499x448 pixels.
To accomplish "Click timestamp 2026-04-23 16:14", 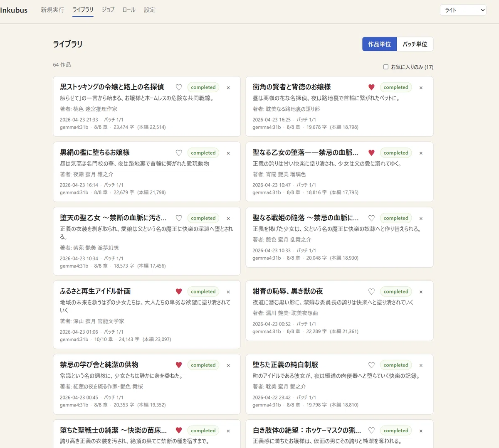I will (79, 185).
